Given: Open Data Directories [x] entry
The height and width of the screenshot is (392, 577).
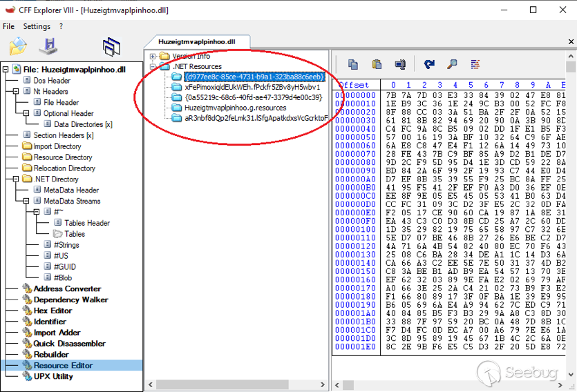Looking at the screenshot, I should point(83,124).
